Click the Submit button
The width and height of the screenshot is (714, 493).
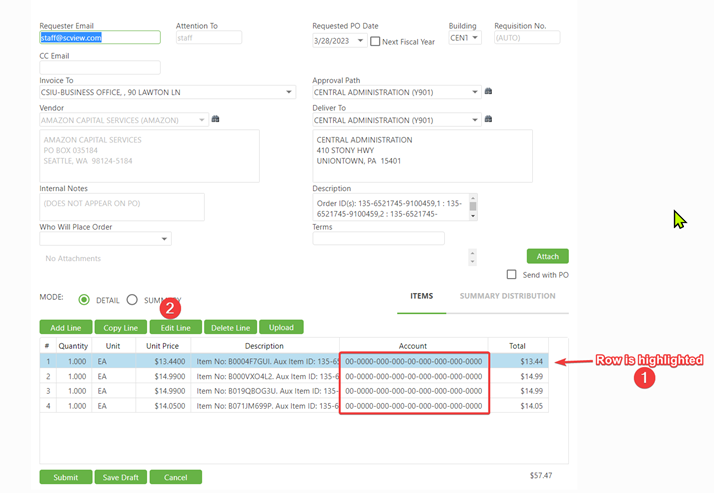click(x=66, y=477)
